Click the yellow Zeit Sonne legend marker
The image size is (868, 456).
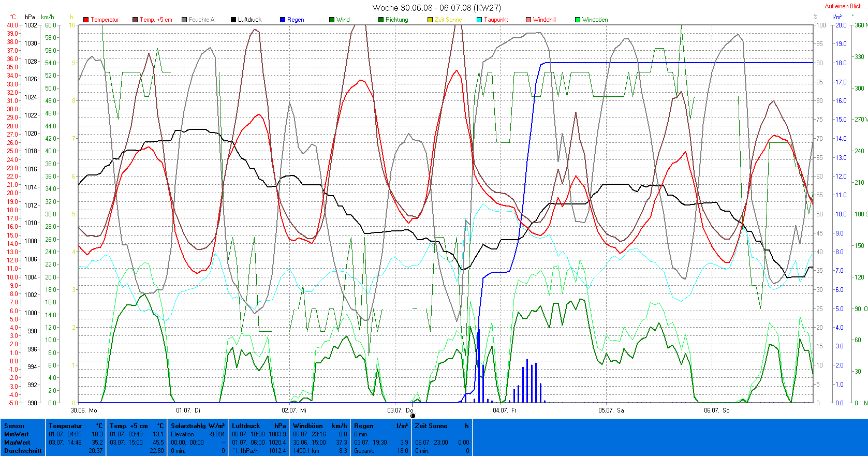tap(430, 20)
